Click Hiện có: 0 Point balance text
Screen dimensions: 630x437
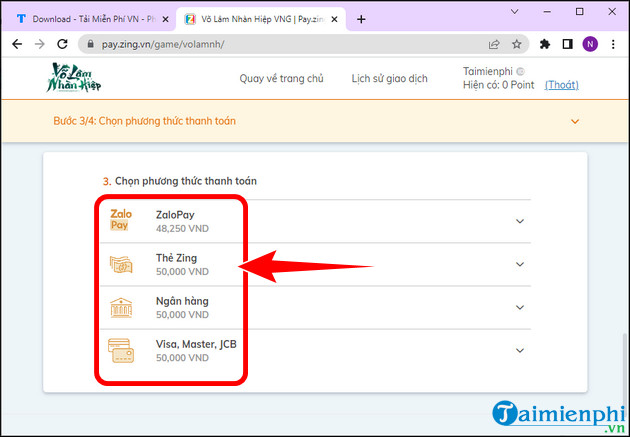point(499,85)
